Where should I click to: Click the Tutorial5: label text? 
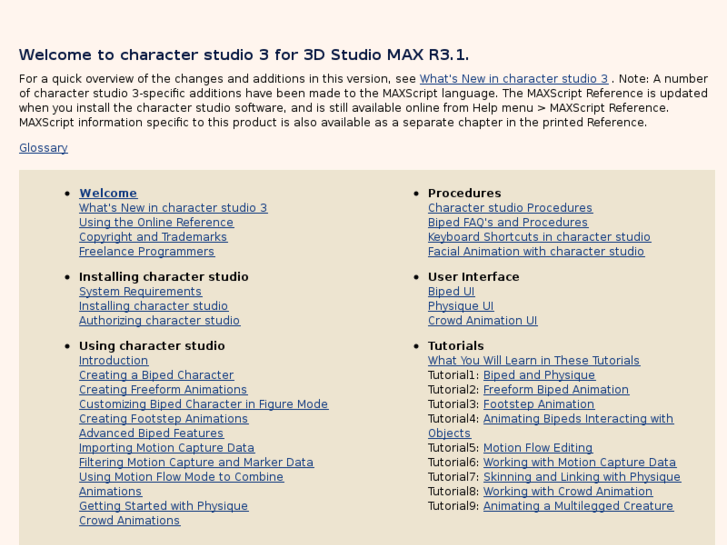click(x=453, y=448)
